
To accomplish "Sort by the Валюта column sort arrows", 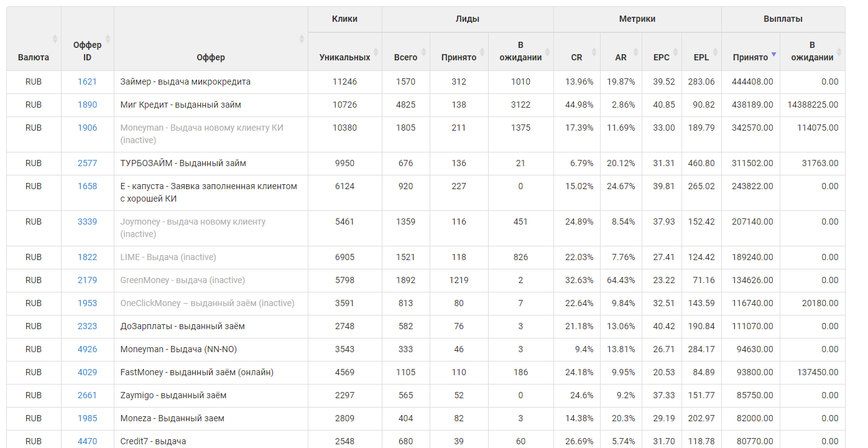I will [55, 39].
